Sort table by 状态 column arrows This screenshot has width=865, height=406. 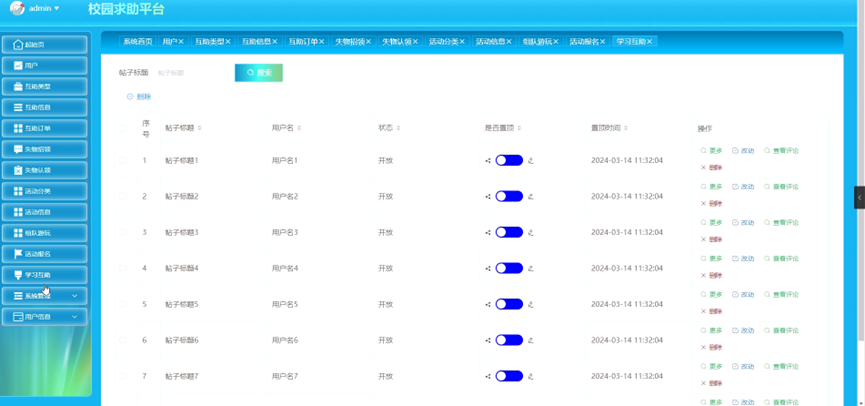[x=398, y=128]
